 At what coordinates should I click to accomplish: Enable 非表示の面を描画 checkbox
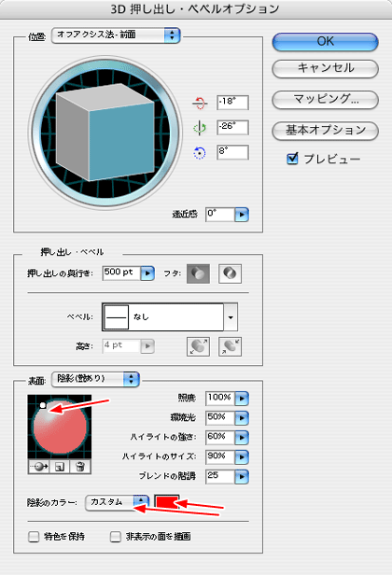pos(116,537)
